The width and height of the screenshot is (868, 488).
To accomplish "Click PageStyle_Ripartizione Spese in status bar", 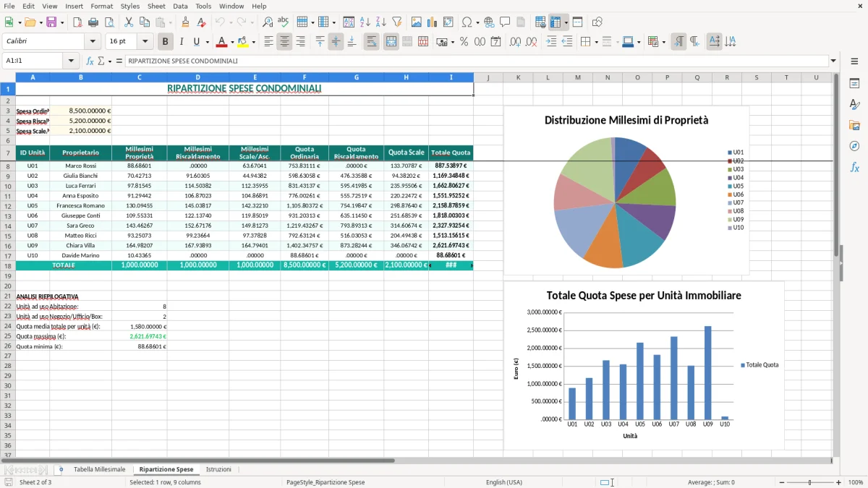I will click(325, 482).
